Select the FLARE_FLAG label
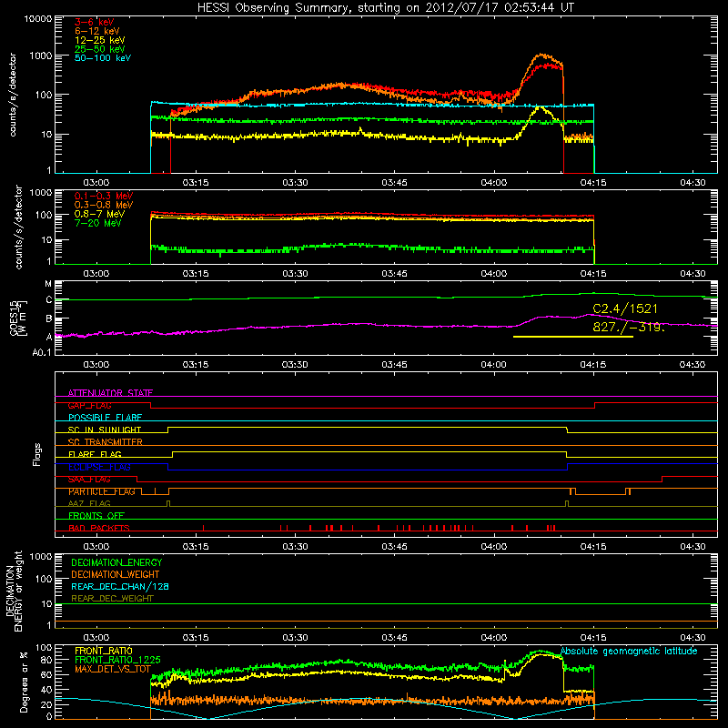 [95, 454]
